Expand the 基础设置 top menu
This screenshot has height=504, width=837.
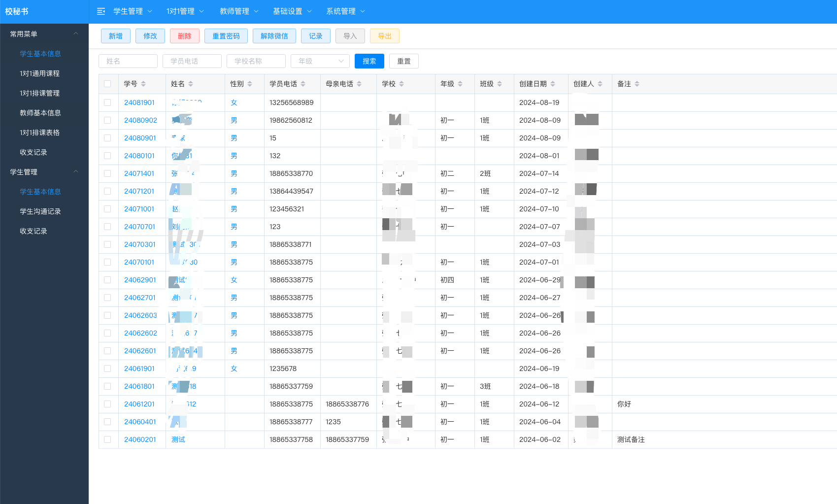click(x=292, y=11)
